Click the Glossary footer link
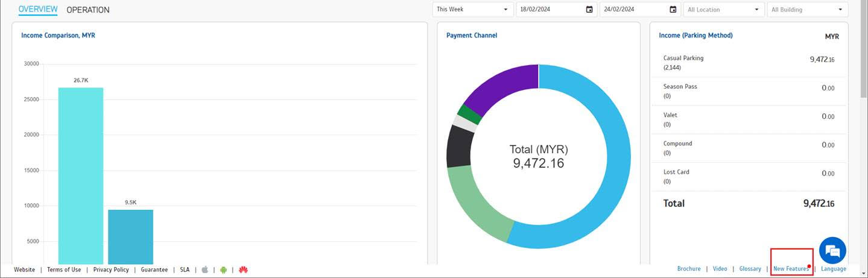 pos(750,269)
